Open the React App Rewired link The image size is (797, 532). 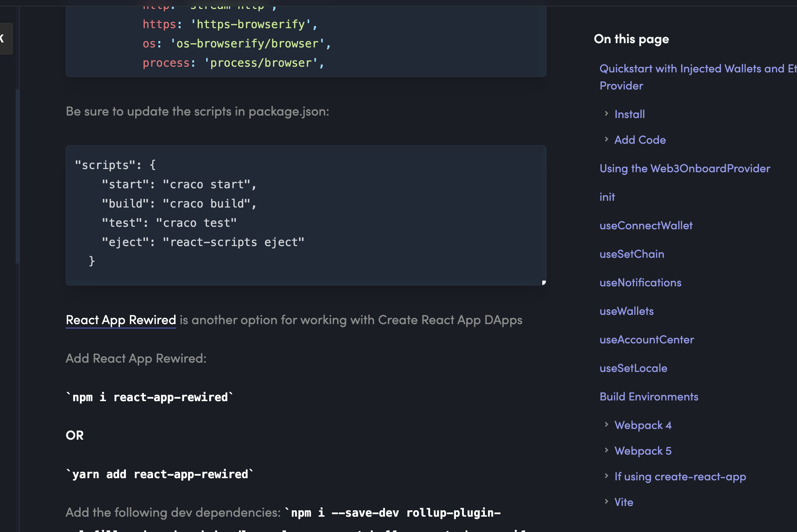pos(121,320)
